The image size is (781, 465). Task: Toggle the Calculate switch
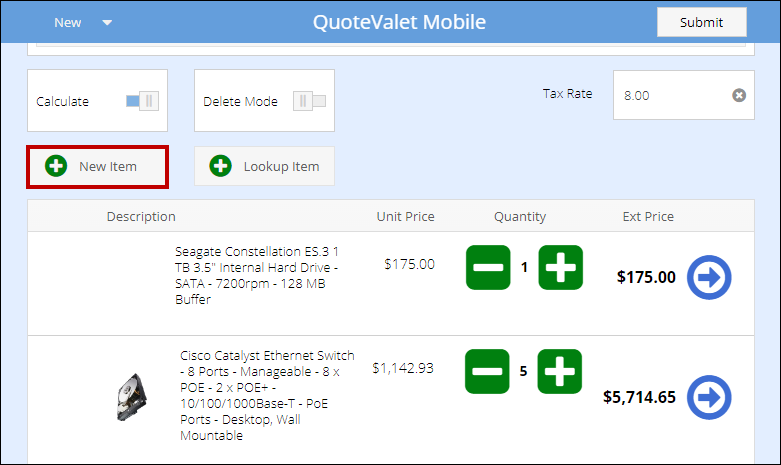(142, 101)
